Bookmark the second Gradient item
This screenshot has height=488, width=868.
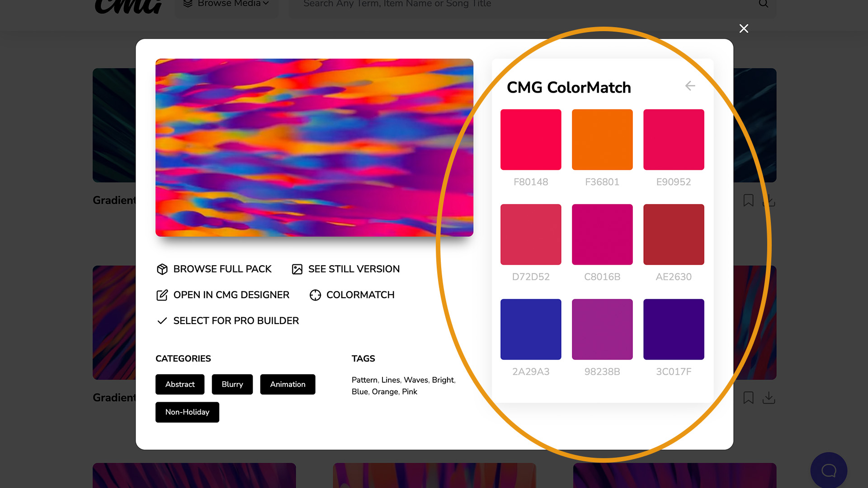[748, 398]
